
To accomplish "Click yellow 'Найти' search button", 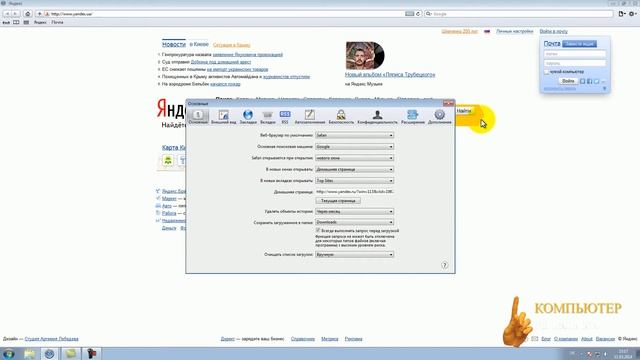I will (464, 111).
